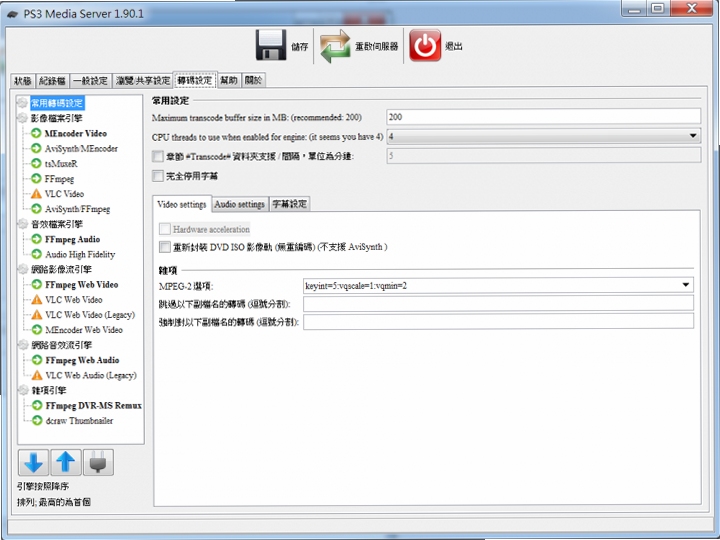The height and width of the screenshot is (540, 720).
Task: Collapse the 網路音效流引擎 tree node
Action: tap(22, 344)
